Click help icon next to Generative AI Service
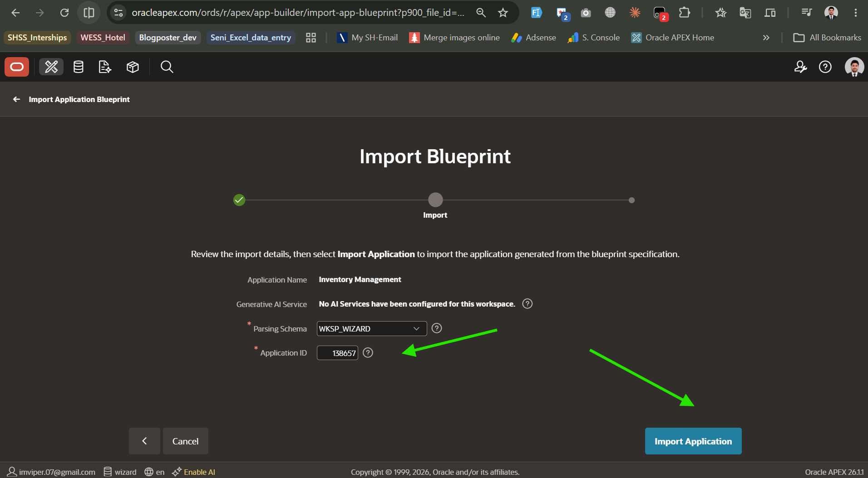Image resolution: width=868 pixels, height=478 pixels. (x=527, y=304)
